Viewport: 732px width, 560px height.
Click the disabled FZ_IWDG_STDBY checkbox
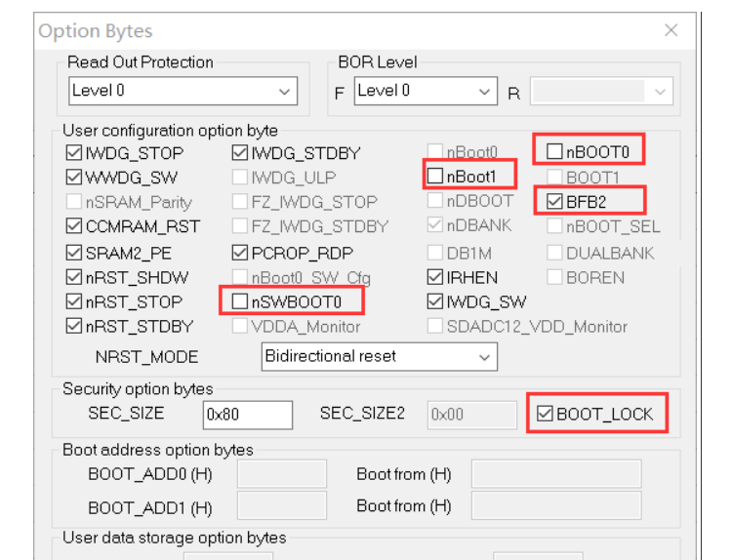click(239, 226)
